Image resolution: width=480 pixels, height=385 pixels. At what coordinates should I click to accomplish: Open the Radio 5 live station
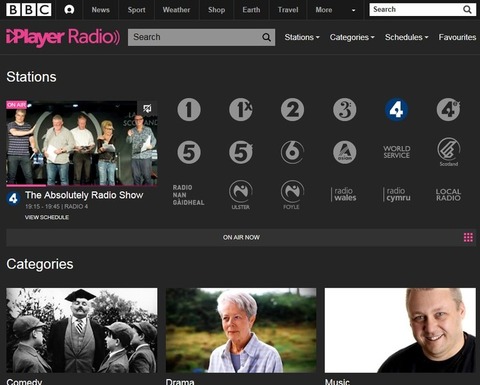click(189, 153)
